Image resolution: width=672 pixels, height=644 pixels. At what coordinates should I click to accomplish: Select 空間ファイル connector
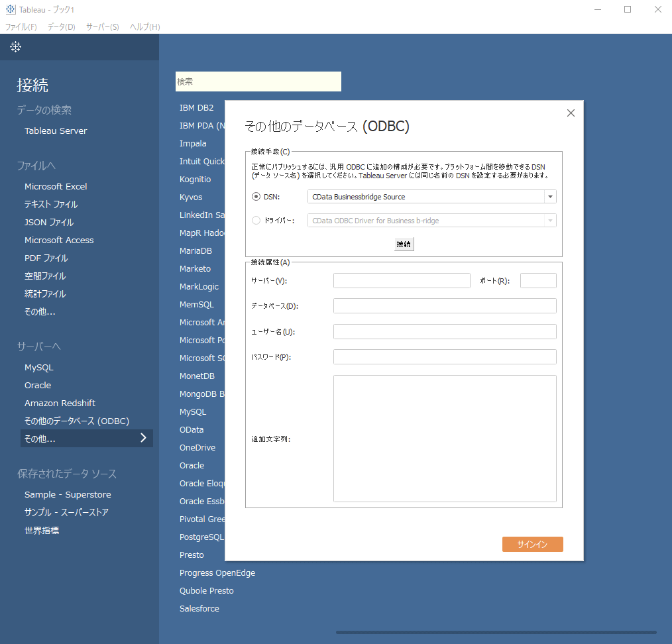click(x=45, y=276)
